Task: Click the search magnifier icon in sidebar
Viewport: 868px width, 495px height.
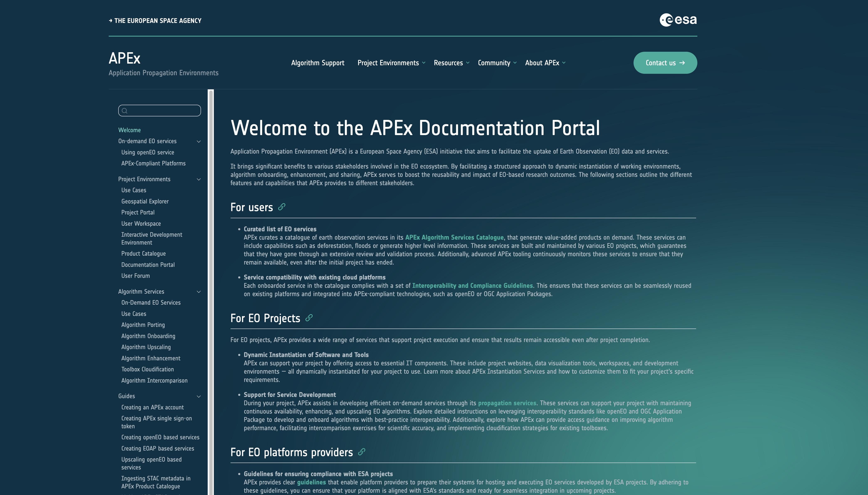Action: 125,111
